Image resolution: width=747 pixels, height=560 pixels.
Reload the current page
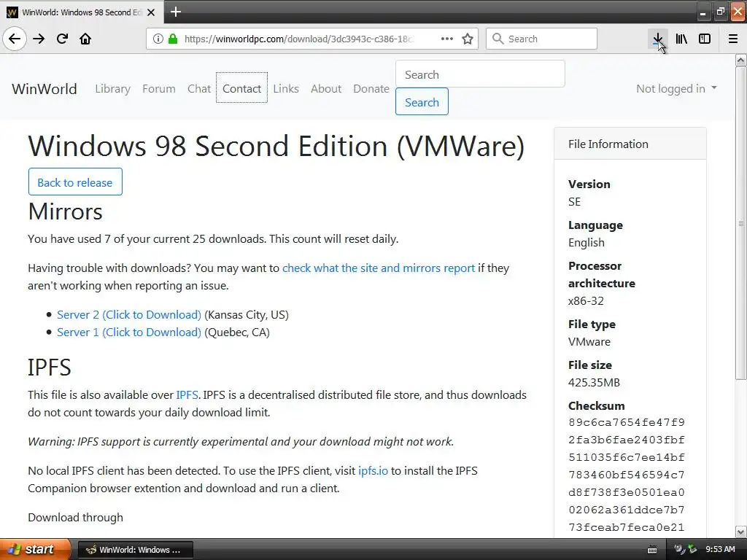[62, 39]
